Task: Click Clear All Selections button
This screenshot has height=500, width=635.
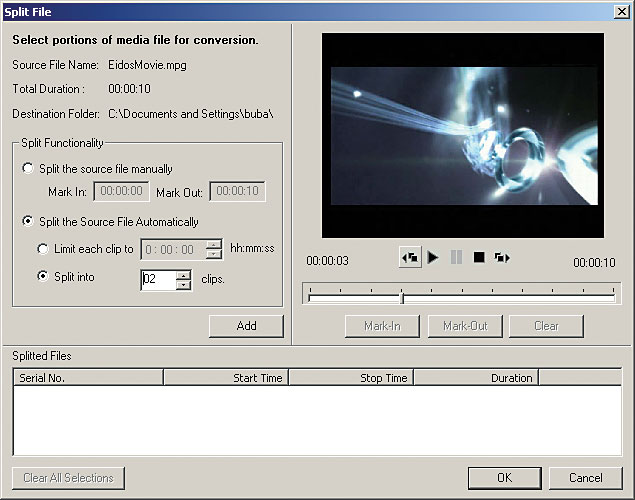Action: (x=68, y=478)
